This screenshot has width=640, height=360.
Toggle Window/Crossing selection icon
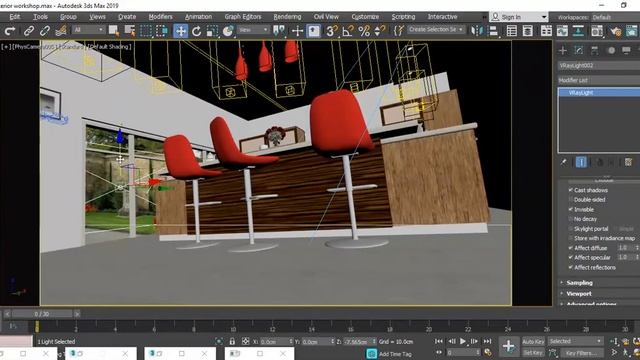tap(162, 31)
